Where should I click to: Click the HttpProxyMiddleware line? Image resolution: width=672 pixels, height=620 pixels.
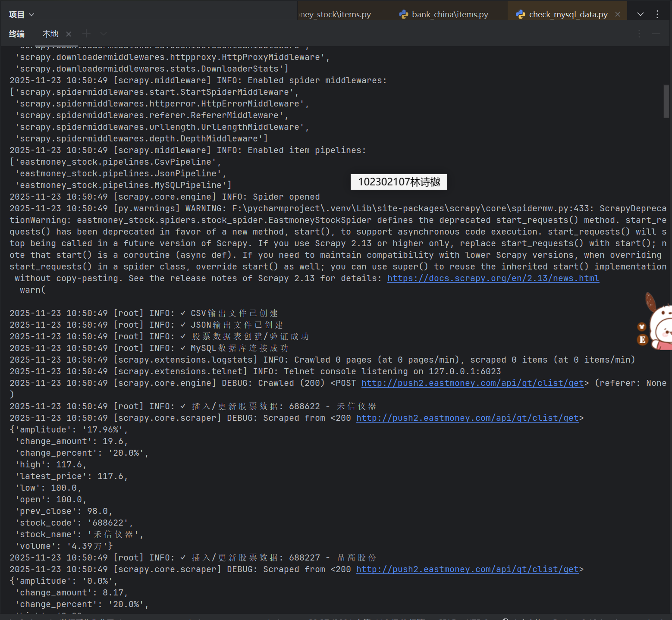point(172,57)
